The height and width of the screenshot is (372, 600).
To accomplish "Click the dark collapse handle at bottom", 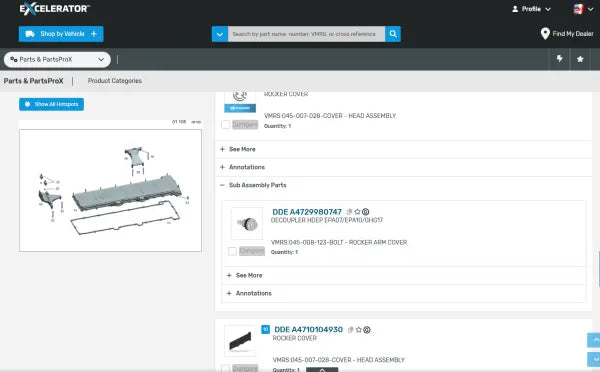I will coord(322,370).
